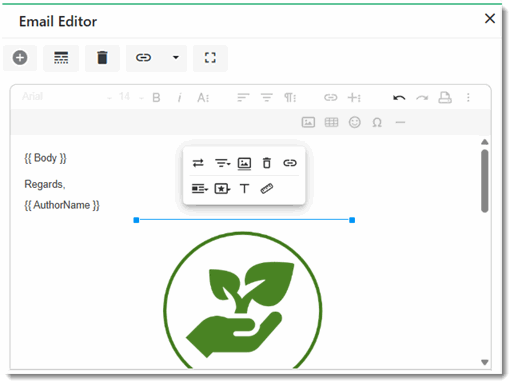The width and height of the screenshot is (514, 386).
Task: Click the top toolbar trash delete button
Action: (102, 58)
